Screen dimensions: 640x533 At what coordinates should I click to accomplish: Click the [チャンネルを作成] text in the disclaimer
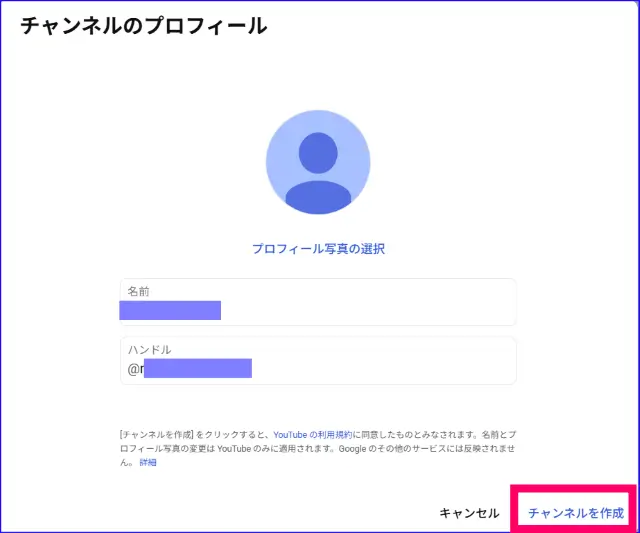(155, 436)
